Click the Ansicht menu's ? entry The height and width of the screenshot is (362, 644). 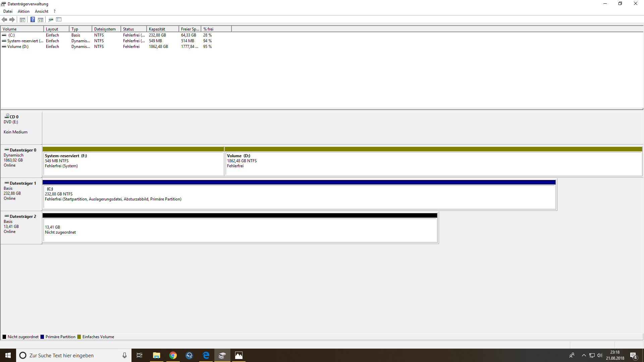pos(54,11)
